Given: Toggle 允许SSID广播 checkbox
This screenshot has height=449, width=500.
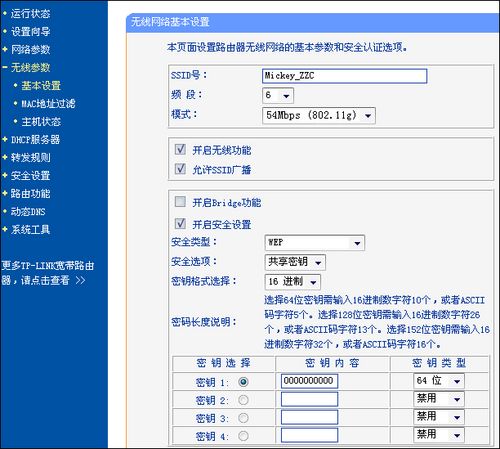Looking at the screenshot, I should tap(180, 169).
